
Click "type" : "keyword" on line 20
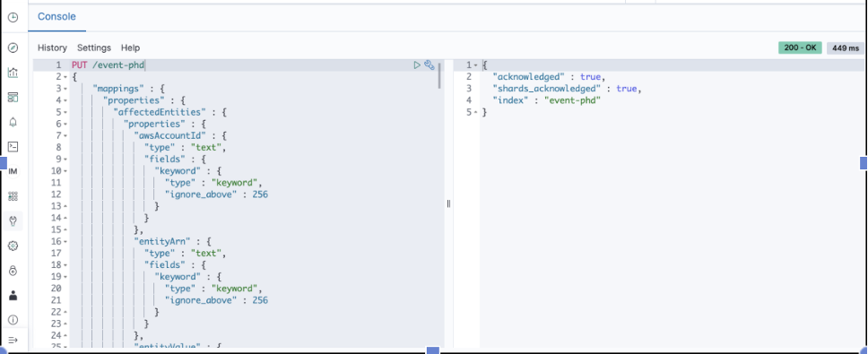pyautogui.click(x=213, y=289)
